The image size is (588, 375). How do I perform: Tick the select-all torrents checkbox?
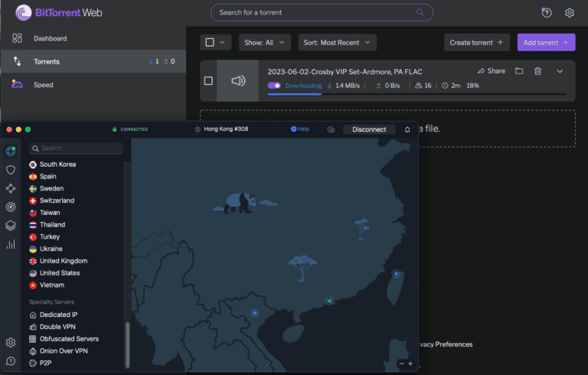coord(210,42)
